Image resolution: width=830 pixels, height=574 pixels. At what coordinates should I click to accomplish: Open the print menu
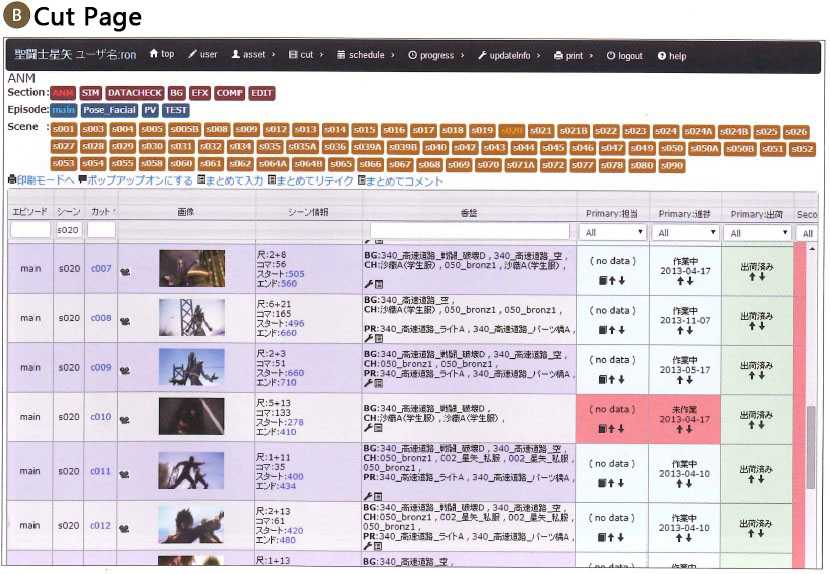(573, 56)
